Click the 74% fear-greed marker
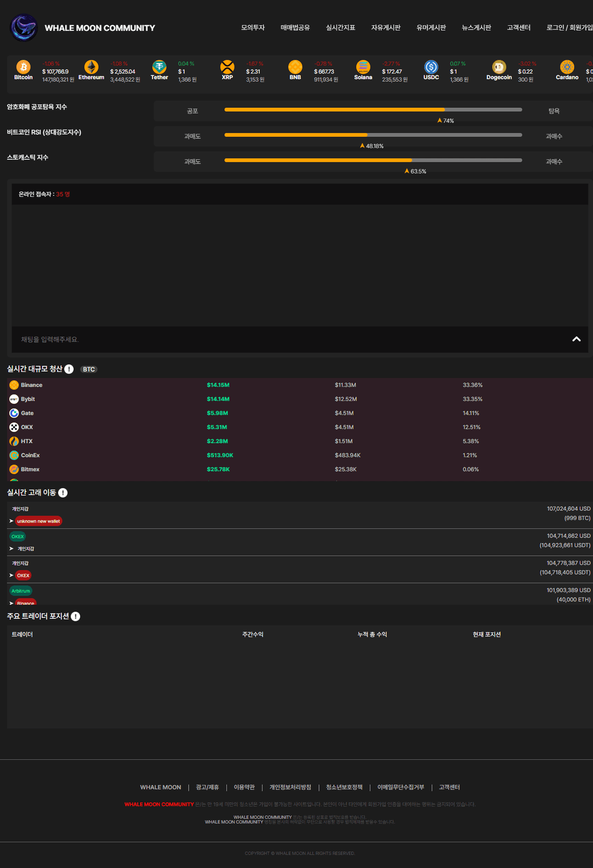Image resolution: width=593 pixels, height=868 pixels. (446, 121)
